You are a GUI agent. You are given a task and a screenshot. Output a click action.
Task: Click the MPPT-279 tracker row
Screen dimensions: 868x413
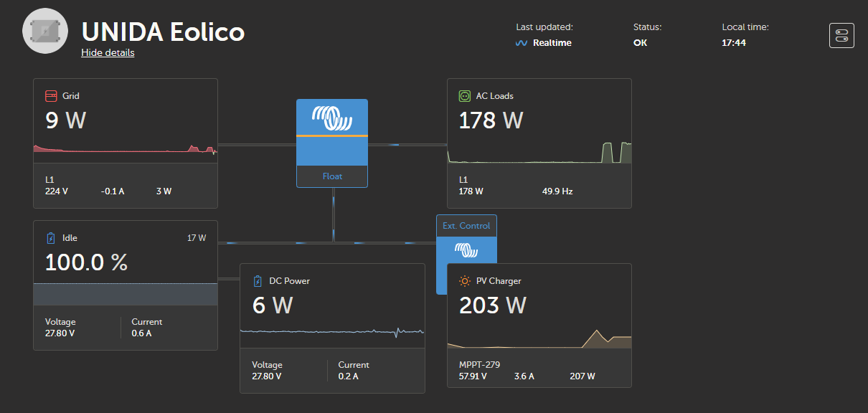tap(539, 371)
